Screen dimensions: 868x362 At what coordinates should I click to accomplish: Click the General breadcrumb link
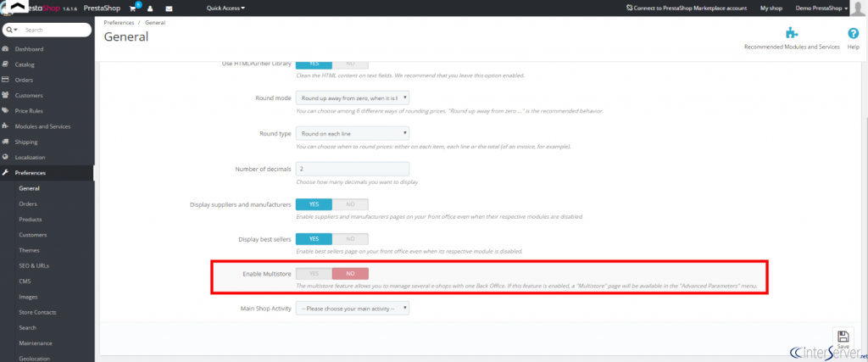155,23
